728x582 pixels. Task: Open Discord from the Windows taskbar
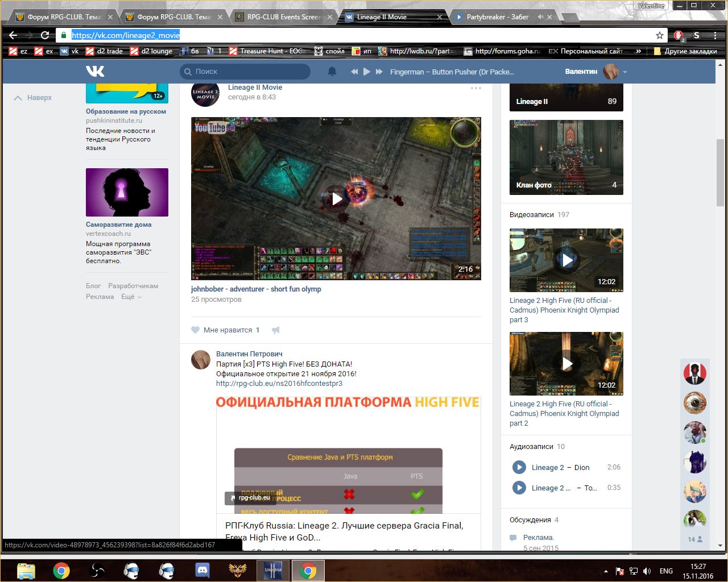202,570
